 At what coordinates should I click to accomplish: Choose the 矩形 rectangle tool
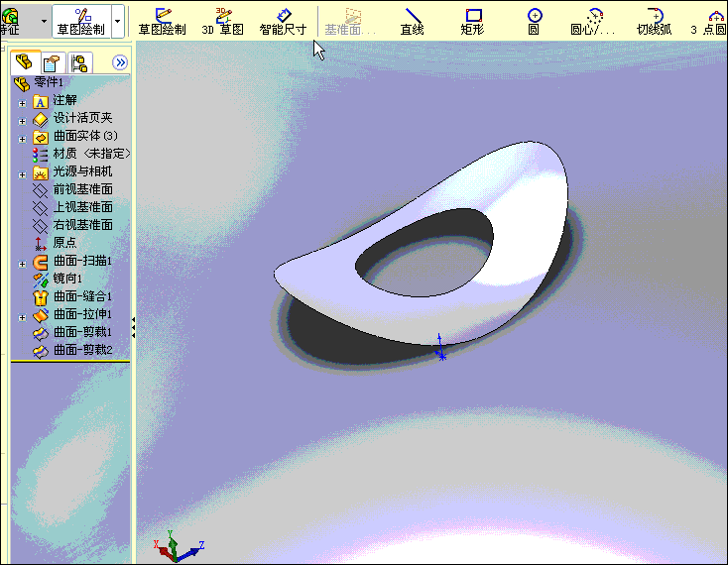473,22
